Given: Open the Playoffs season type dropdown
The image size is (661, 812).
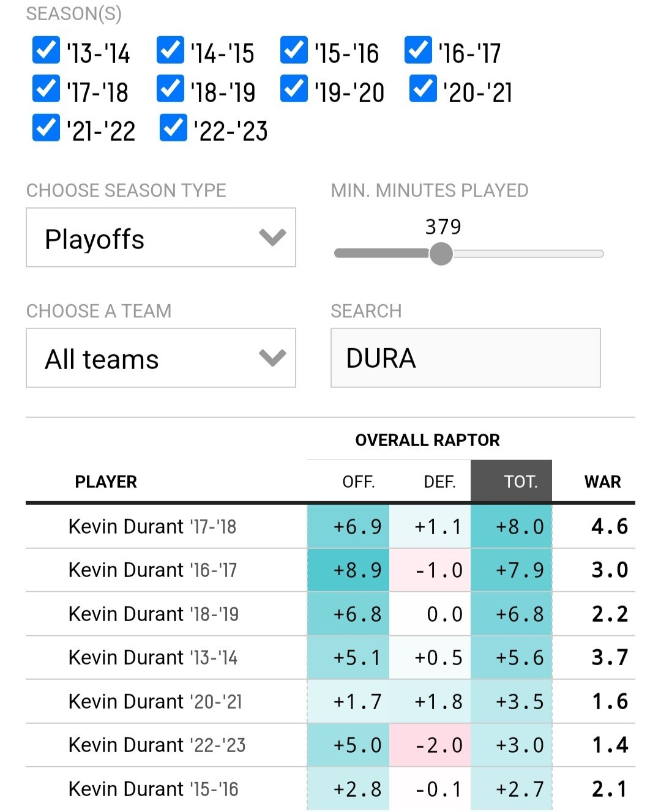Looking at the screenshot, I should 160,237.
